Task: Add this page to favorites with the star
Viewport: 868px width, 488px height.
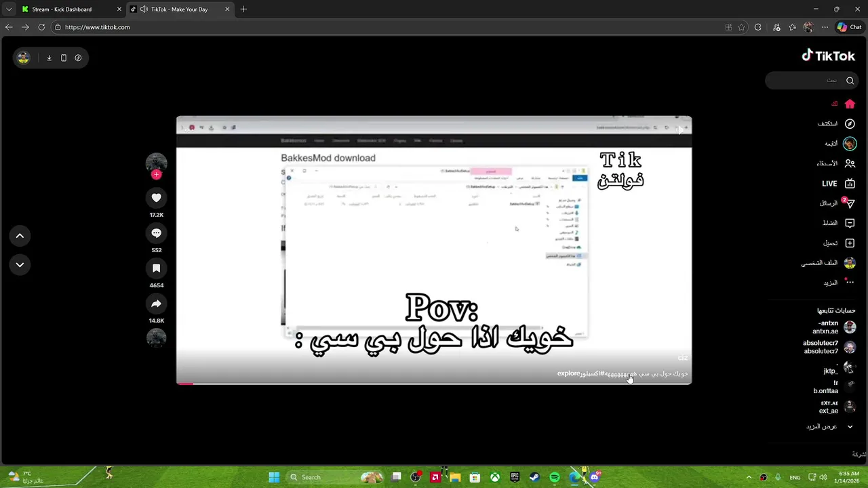Action: tap(741, 27)
